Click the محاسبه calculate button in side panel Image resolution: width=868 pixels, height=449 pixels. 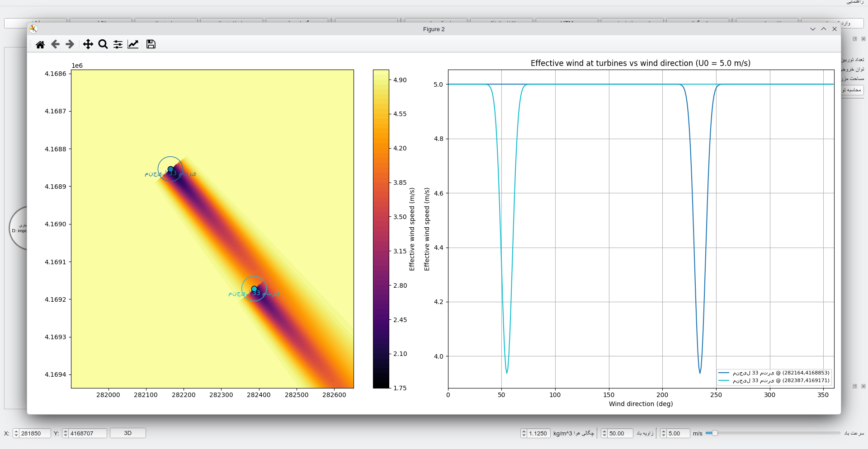point(852,90)
